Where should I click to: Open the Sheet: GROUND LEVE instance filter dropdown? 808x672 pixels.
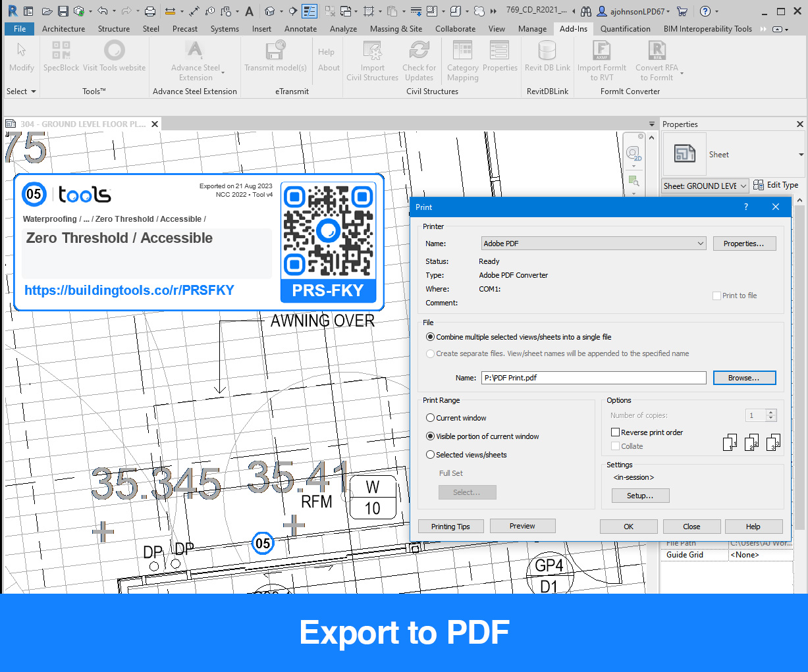point(705,186)
